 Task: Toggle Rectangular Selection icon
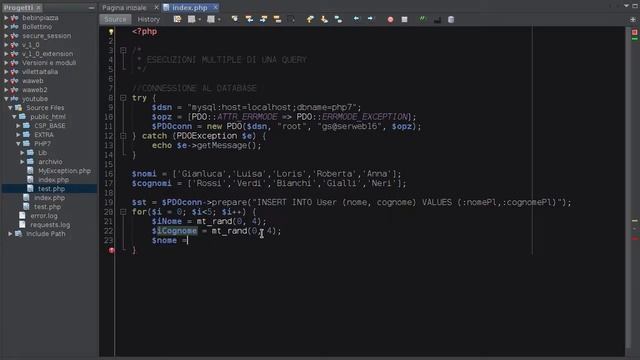point(291,19)
